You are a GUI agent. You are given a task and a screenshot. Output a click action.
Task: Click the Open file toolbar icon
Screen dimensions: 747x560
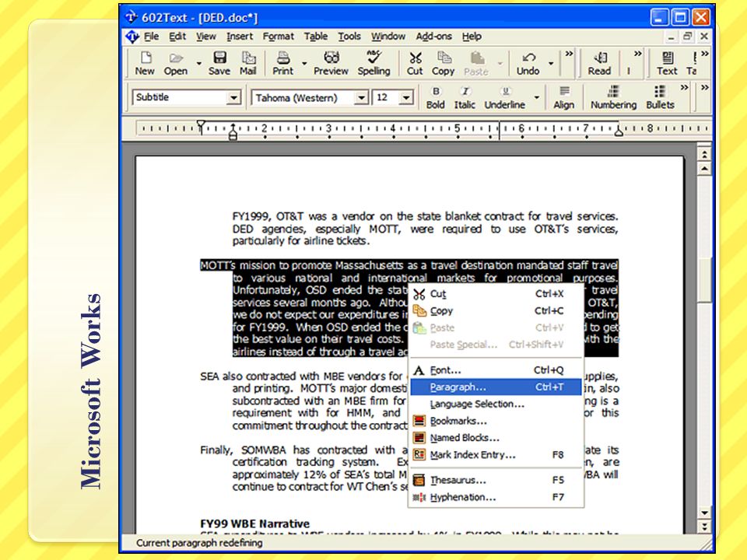click(175, 63)
